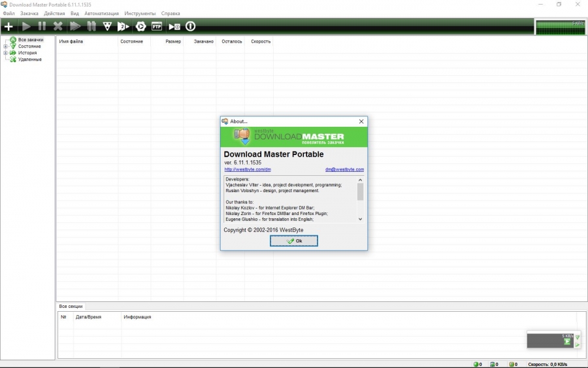Open the speed selection triangle icon in toolbar

[107, 27]
